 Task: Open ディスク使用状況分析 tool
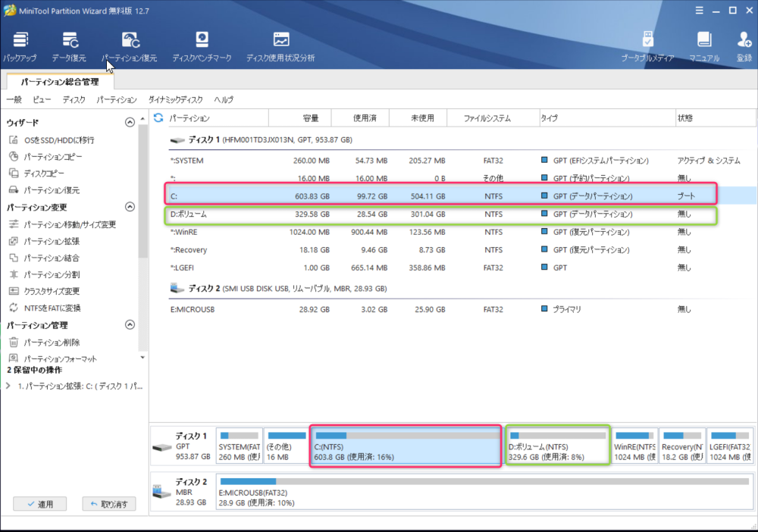(x=280, y=46)
